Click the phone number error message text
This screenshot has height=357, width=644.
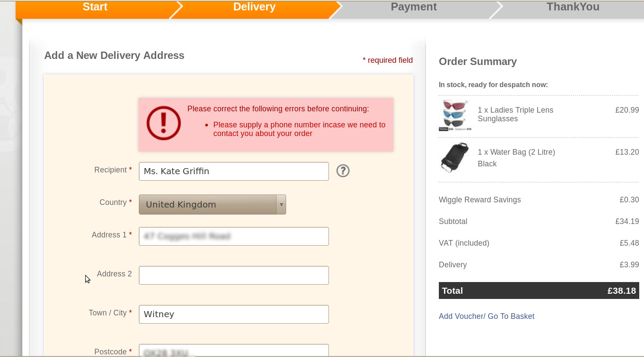point(299,129)
